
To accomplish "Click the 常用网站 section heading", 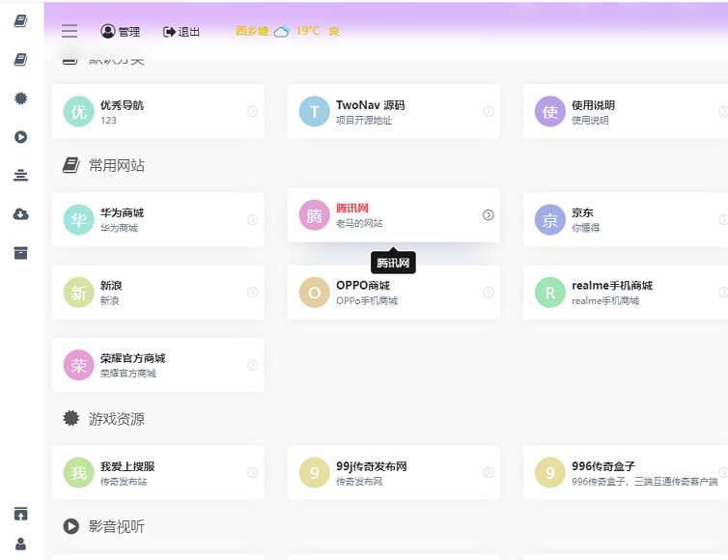I will [117, 165].
